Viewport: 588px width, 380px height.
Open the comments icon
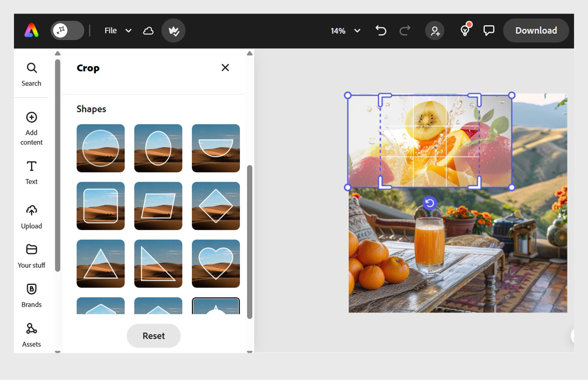489,31
